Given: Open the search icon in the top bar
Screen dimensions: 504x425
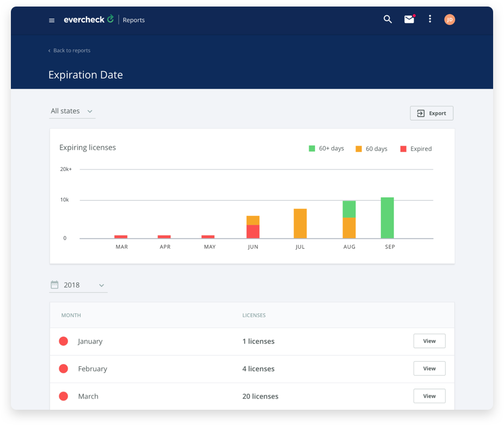Looking at the screenshot, I should coord(388,19).
